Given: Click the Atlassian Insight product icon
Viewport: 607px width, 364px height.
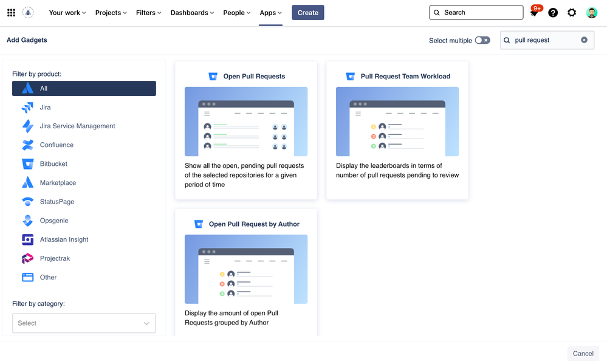Looking at the screenshot, I should (27, 239).
